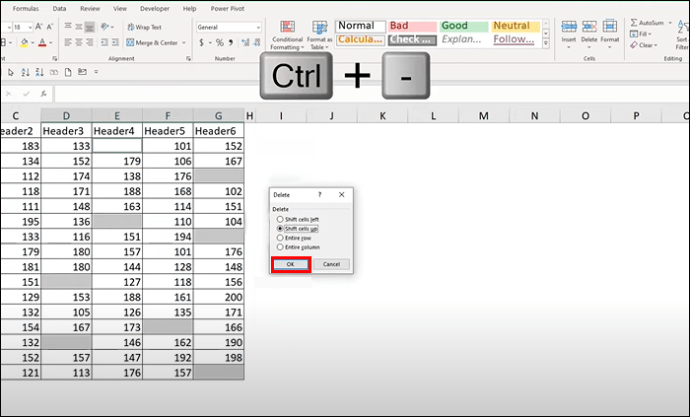The width and height of the screenshot is (690, 417).
Task: Select Entire row option
Action: [x=294, y=238]
